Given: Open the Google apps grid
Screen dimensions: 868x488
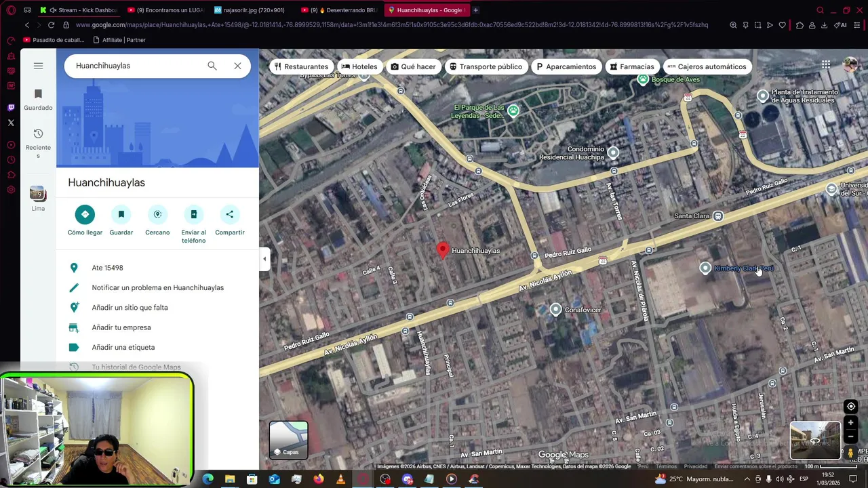Looking at the screenshot, I should click(x=826, y=64).
